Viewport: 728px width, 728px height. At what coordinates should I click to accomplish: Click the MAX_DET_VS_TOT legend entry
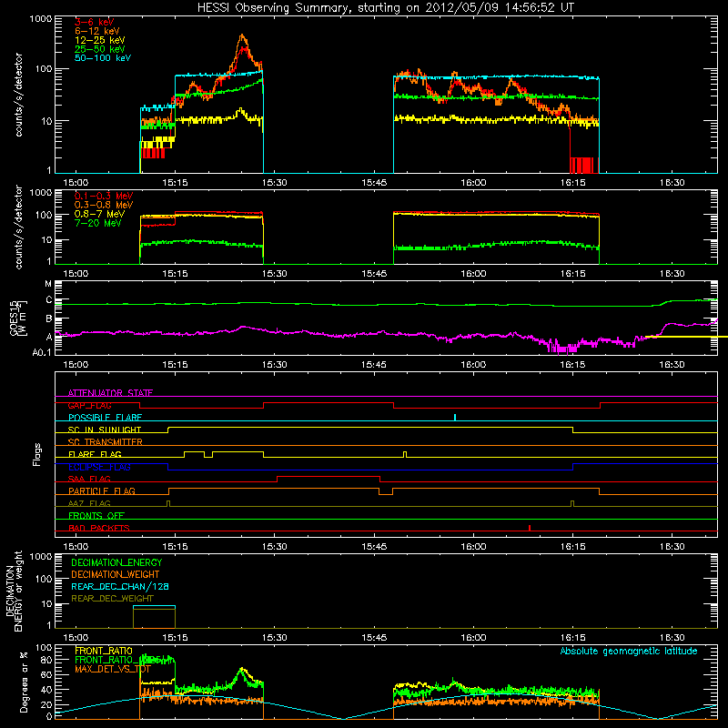113,669
